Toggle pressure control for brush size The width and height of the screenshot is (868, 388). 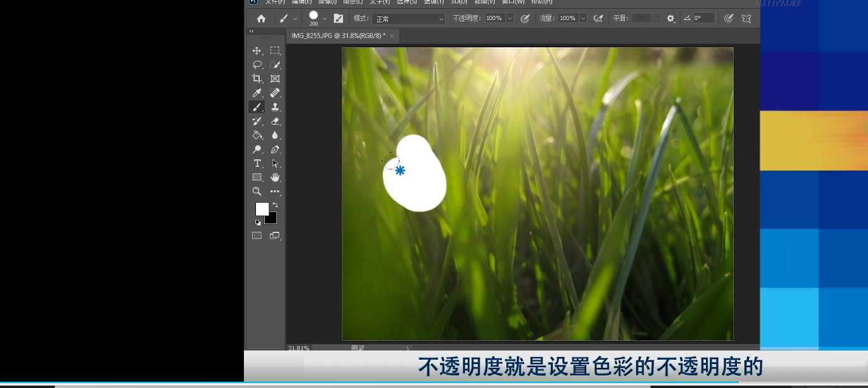tap(729, 18)
